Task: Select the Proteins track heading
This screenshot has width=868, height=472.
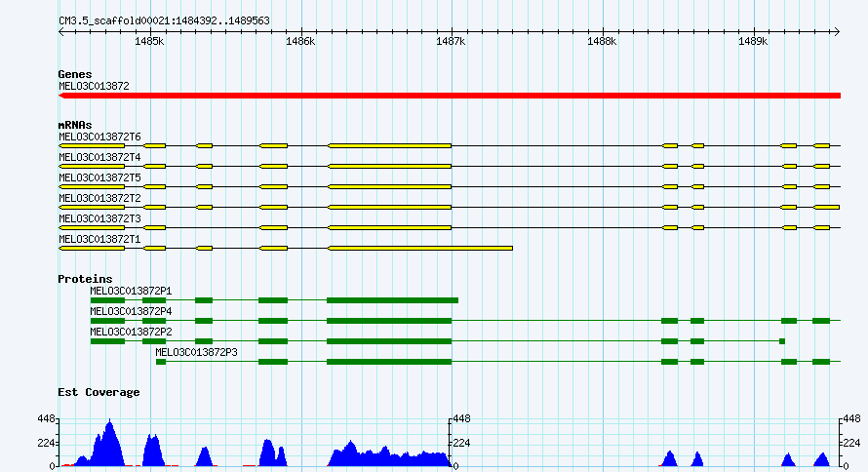Action: pyautogui.click(x=85, y=279)
